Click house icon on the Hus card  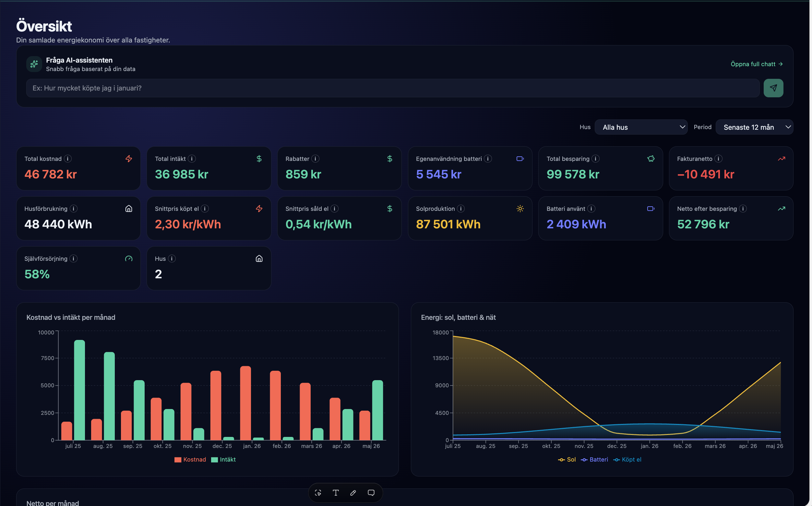[259, 259]
